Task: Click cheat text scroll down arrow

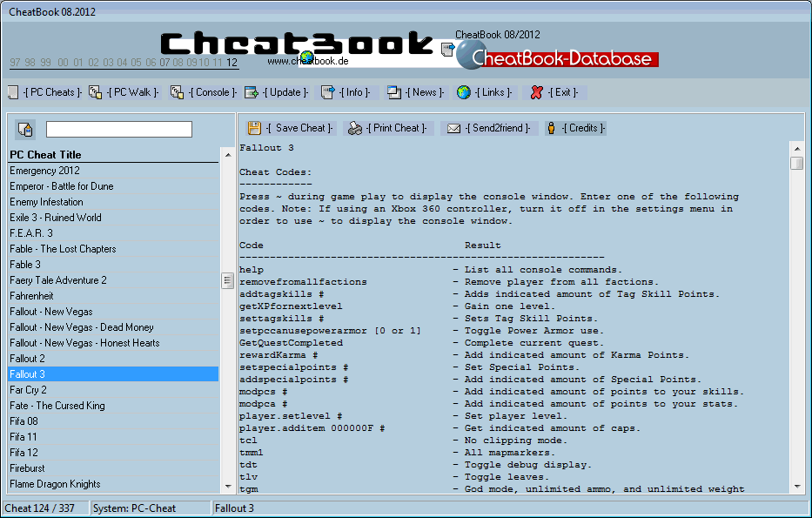Action: pyautogui.click(x=797, y=487)
